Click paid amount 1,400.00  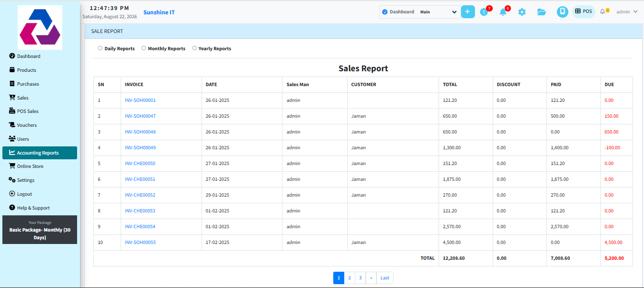click(560, 148)
